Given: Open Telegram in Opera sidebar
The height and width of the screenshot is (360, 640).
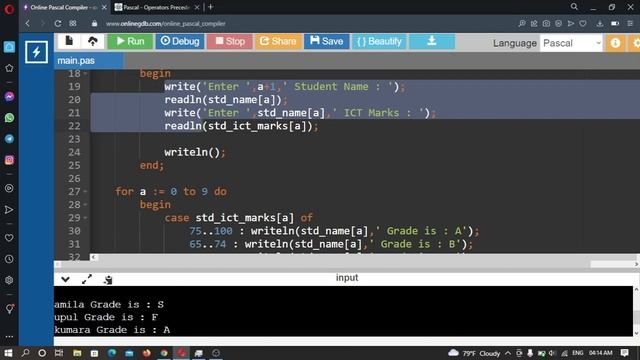Looking at the screenshot, I should [9, 139].
